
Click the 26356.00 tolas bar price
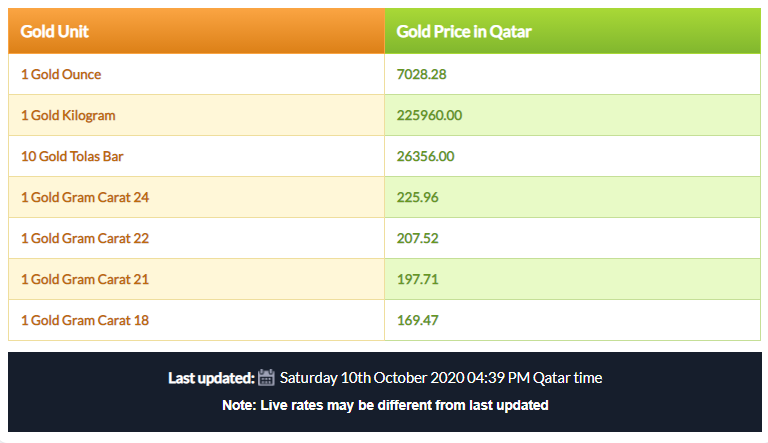425,156
